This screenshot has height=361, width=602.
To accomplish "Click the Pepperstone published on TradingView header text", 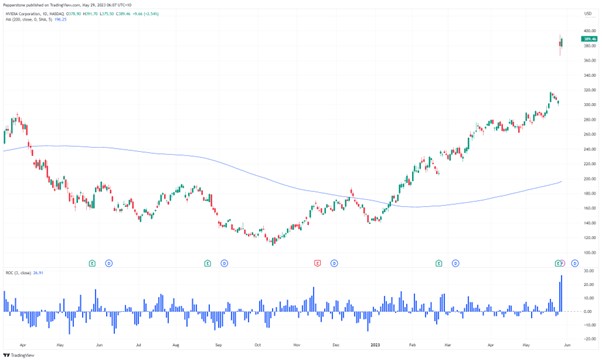I will click(x=67, y=5).
